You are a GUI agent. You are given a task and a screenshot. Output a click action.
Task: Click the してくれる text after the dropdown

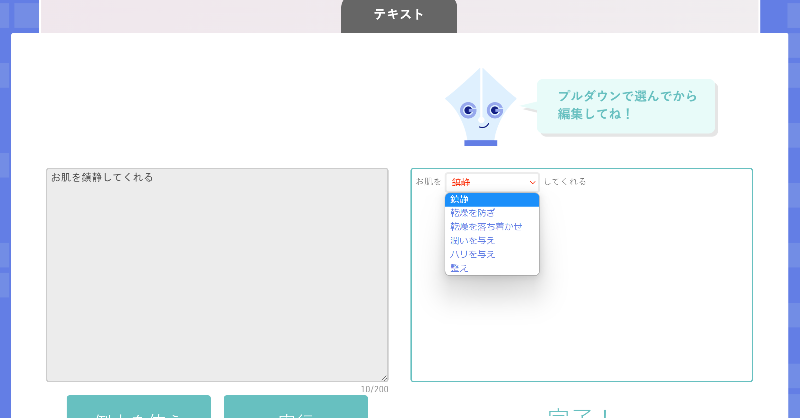click(x=565, y=182)
